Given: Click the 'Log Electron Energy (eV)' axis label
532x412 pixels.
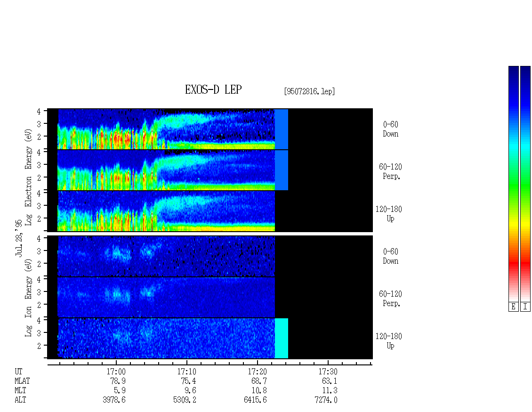Looking at the screenshot, I should tap(29, 177).
